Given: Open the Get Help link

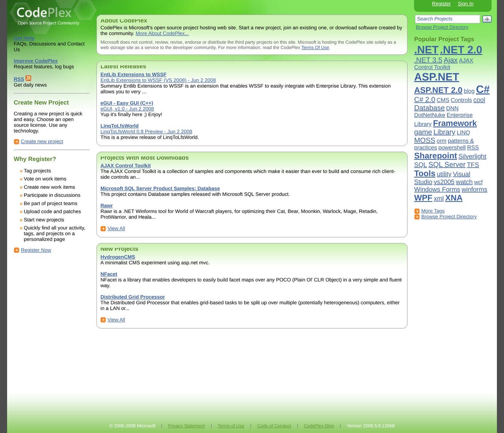Looking at the screenshot, I should (24, 38).
